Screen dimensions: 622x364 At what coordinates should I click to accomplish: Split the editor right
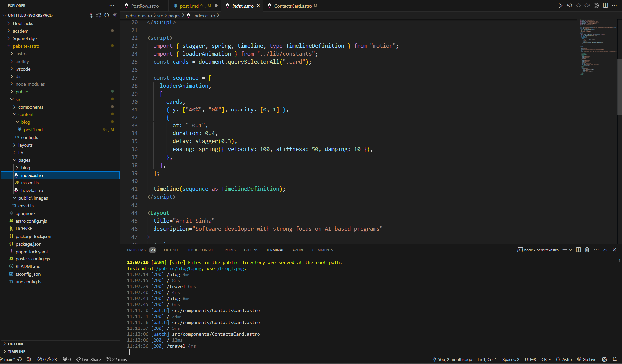(x=605, y=6)
